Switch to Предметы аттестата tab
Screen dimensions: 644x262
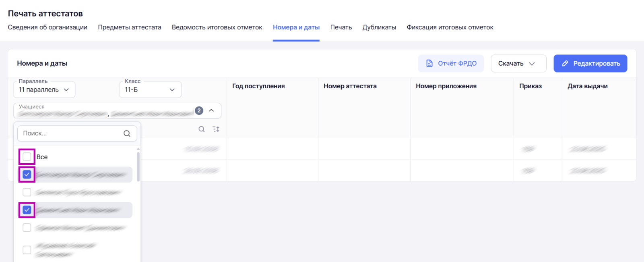130,27
